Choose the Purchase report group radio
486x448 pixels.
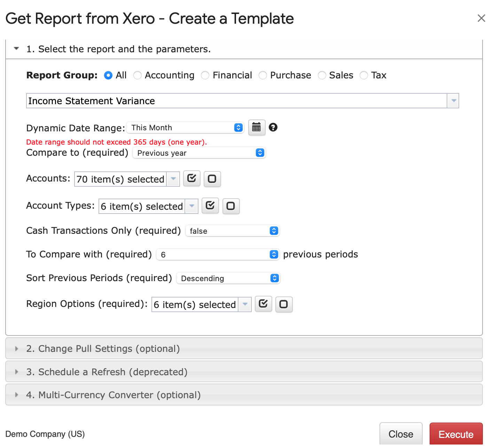tap(263, 75)
